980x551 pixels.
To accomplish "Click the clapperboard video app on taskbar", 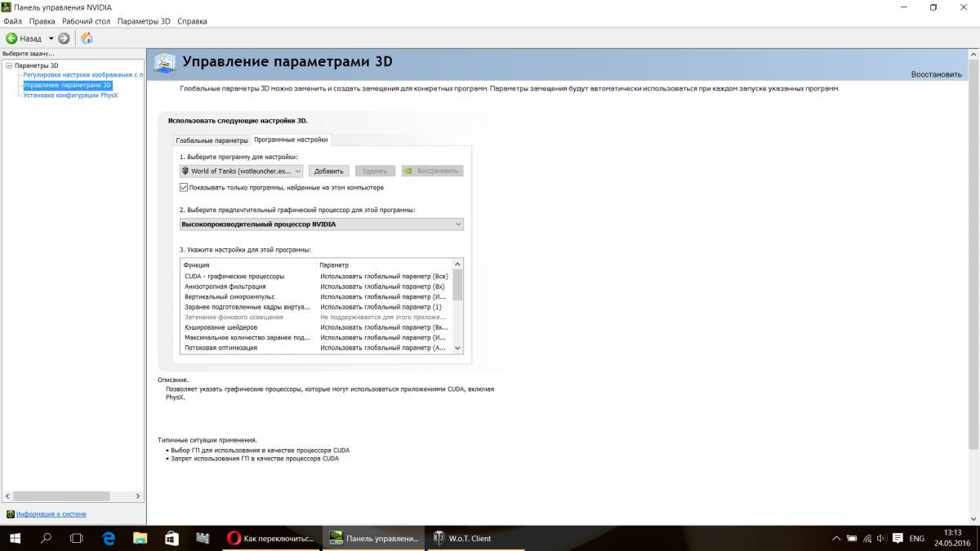I will tap(203, 539).
